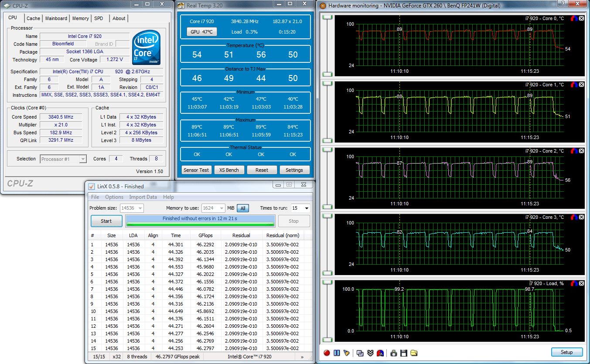The image size is (590, 364).
Task: Click the 45.8692 GFlops cell in row 10
Action: [206, 311]
